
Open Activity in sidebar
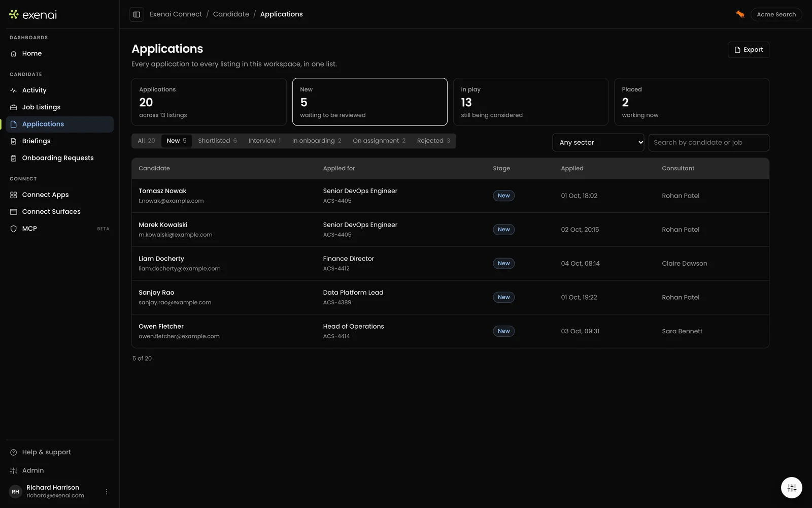click(60, 90)
